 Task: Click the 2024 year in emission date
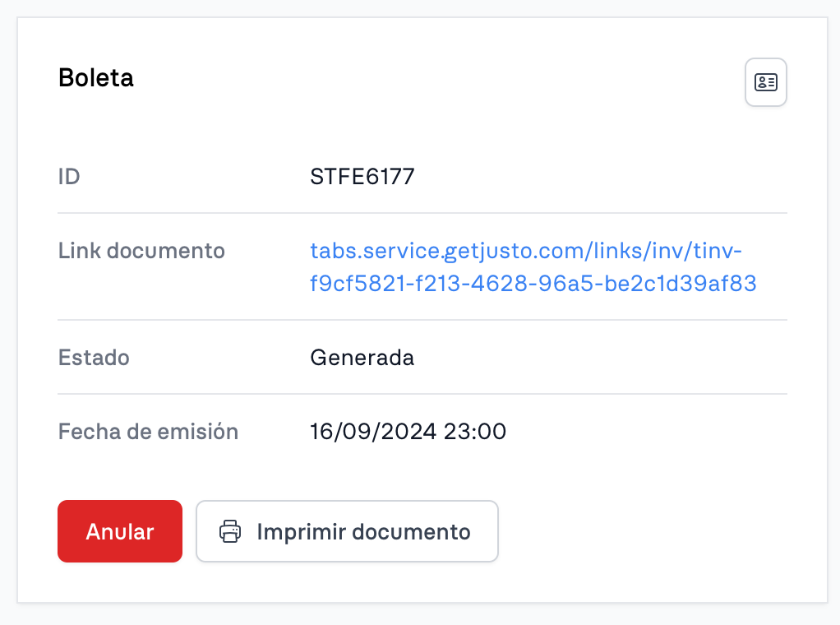click(408, 432)
